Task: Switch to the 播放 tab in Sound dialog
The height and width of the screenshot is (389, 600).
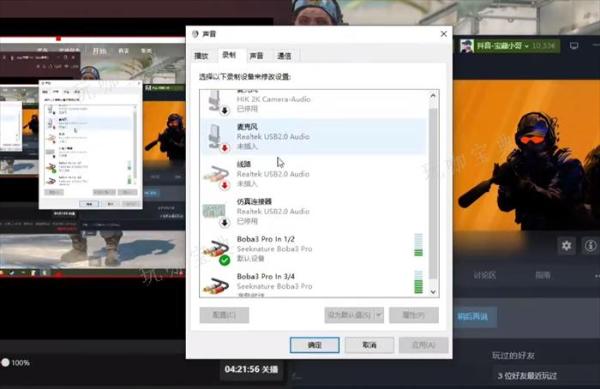Action: click(x=201, y=56)
